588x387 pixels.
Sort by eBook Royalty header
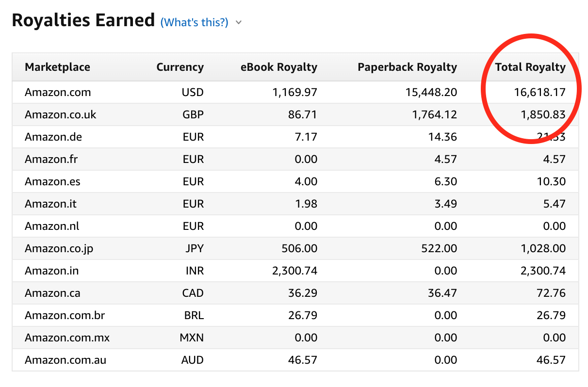pos(278,67)
